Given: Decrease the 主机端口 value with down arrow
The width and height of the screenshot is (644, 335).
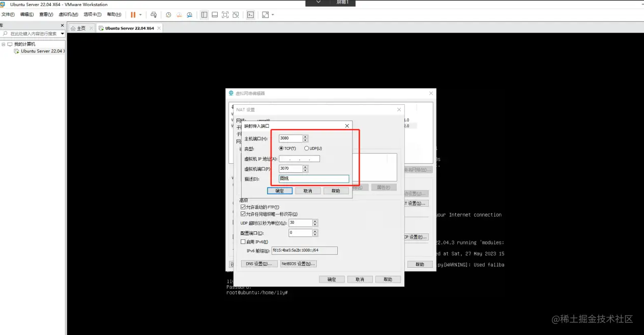Looking at the screenshot, I should tap(305, 140).
